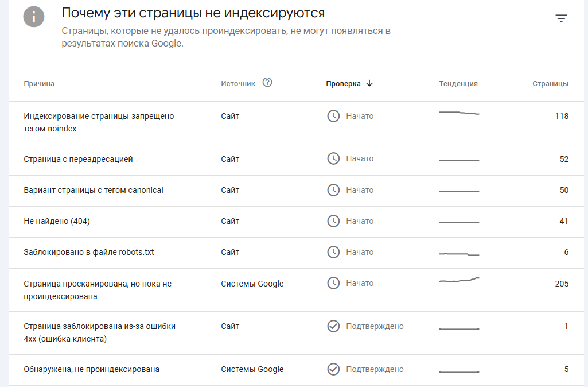Click checkmark icon in 4xx error row
The height and width of the screenshot is (387, 588).
tap(333, 326)
